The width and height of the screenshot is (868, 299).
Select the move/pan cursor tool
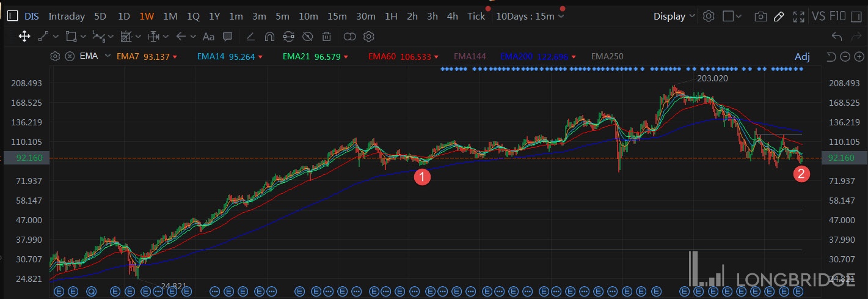click(x=24, y=37)
